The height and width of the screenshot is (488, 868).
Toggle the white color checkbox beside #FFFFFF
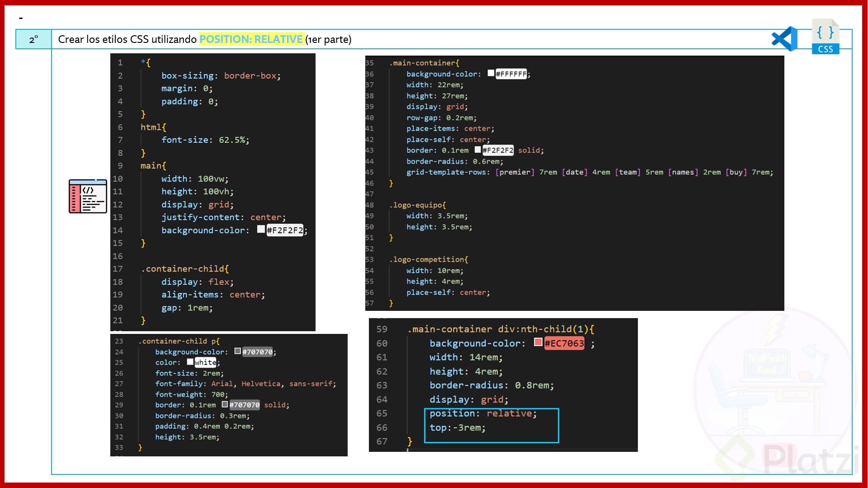pos(491,73)
